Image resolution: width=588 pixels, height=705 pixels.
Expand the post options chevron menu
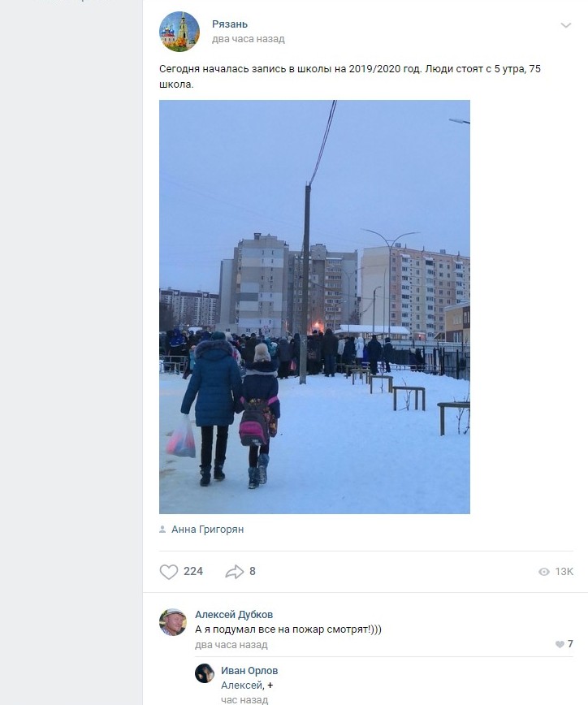coord(566,25)
